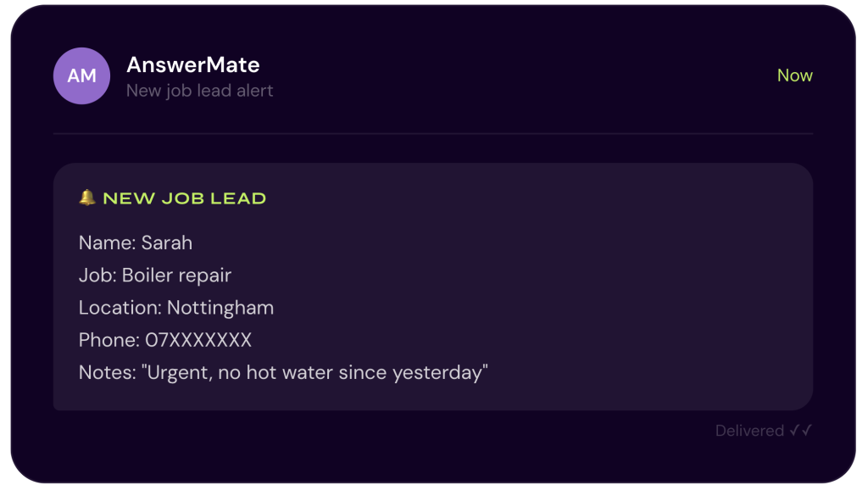
Task: Tap the phone number 07XXXXXXX
Action: click(x=198, y=340)
